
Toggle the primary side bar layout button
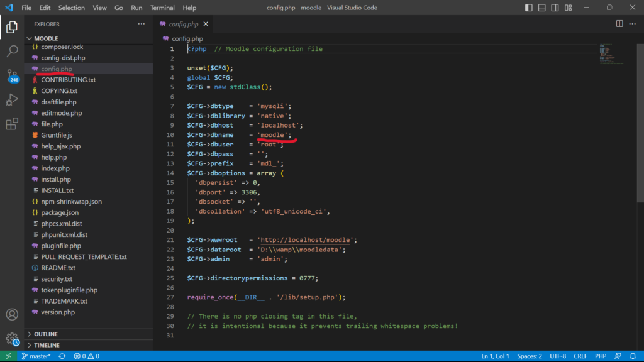[530, 8]
